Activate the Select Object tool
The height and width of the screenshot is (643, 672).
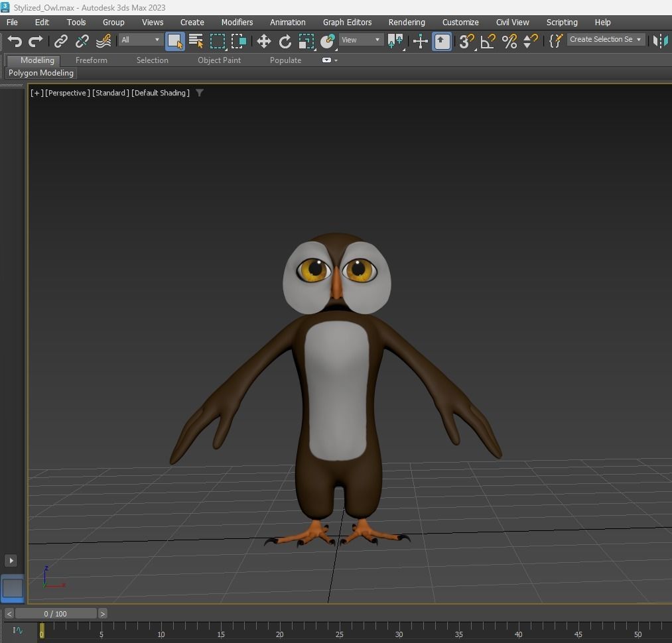pos(175,41)
